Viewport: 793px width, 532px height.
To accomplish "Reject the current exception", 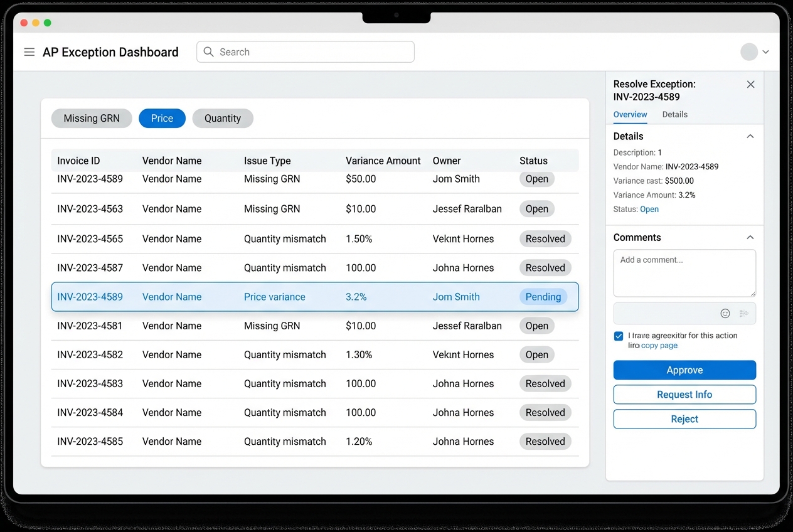I will (x=684, y=418).
